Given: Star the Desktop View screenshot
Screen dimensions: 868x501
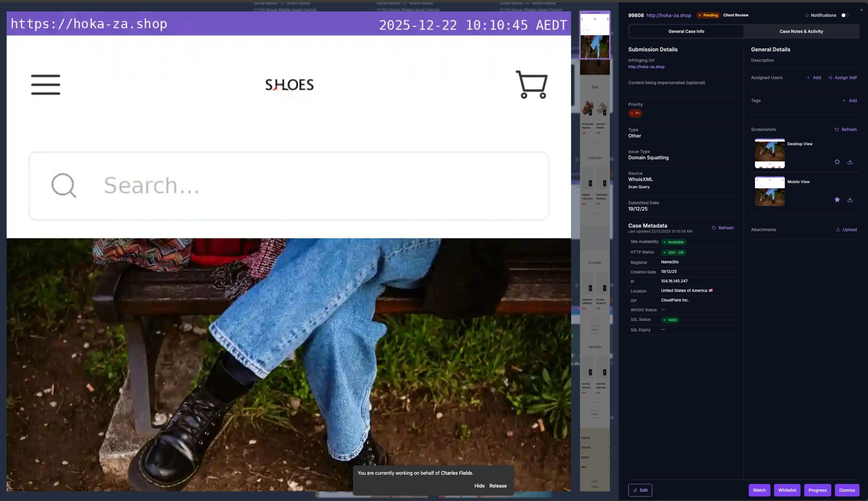Looking at the screenshot, I should [x=837, y=162].
